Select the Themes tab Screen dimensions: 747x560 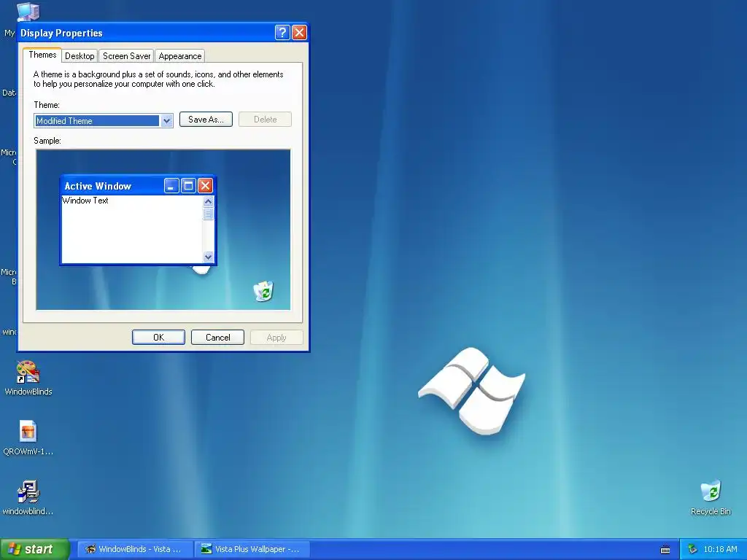click(x=42, y=55)
